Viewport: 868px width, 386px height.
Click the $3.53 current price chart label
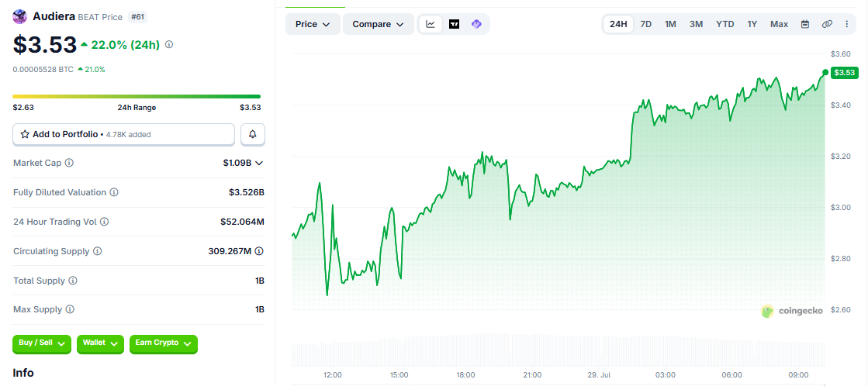pyautogui.click(x=845, y=72)
